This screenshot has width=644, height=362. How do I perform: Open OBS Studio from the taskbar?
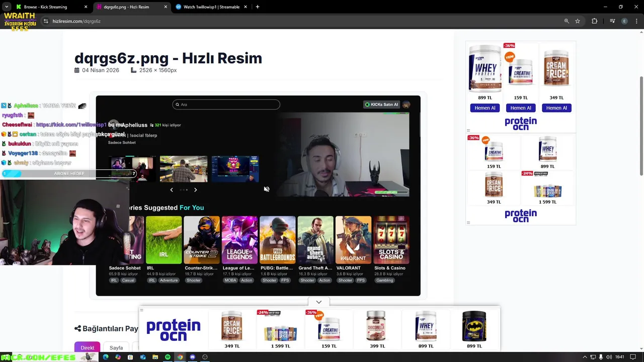(x=205, y=357)
